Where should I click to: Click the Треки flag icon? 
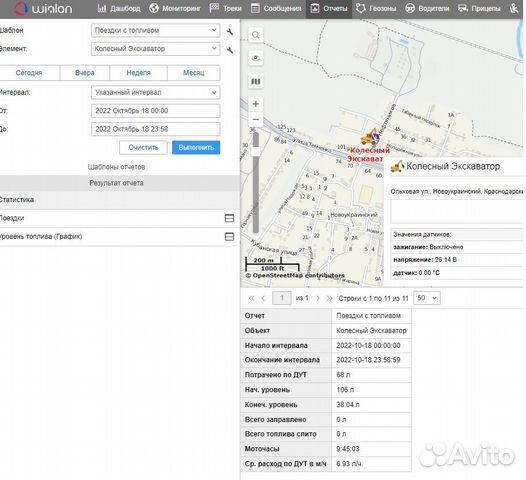pos(214,8)
